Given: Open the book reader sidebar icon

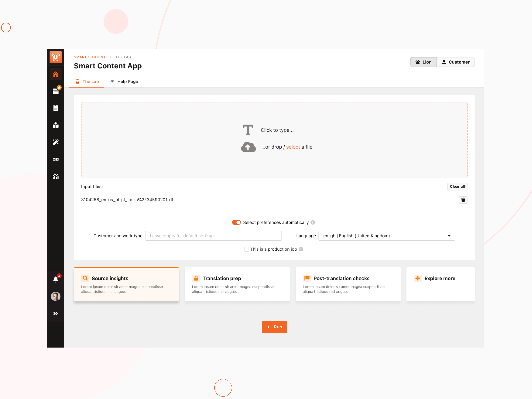Looking at the screenshot, I should pyautogui.click(x=56, y=125).
